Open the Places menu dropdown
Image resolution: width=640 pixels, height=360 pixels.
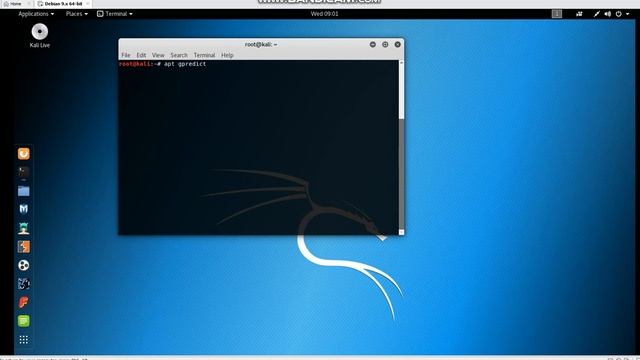[x=77, y=14]
